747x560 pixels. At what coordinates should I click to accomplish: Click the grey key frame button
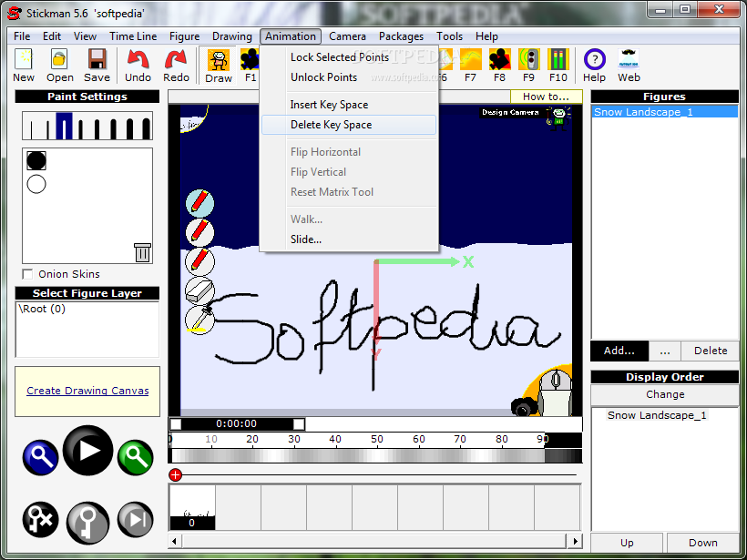(x=87, y=523)
